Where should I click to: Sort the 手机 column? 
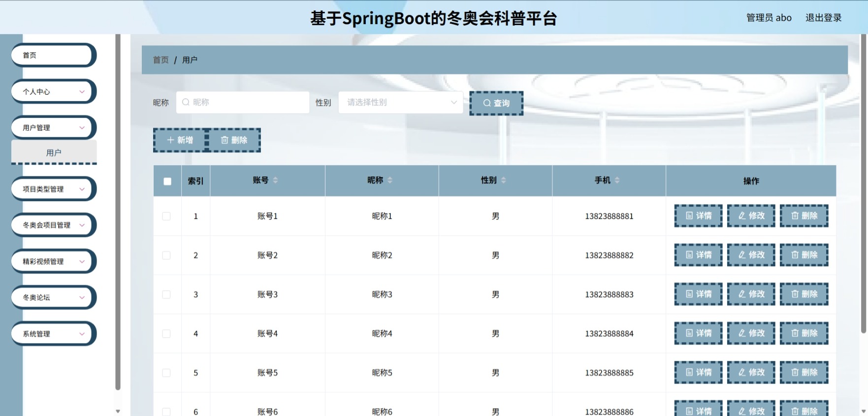coord(617,180)
